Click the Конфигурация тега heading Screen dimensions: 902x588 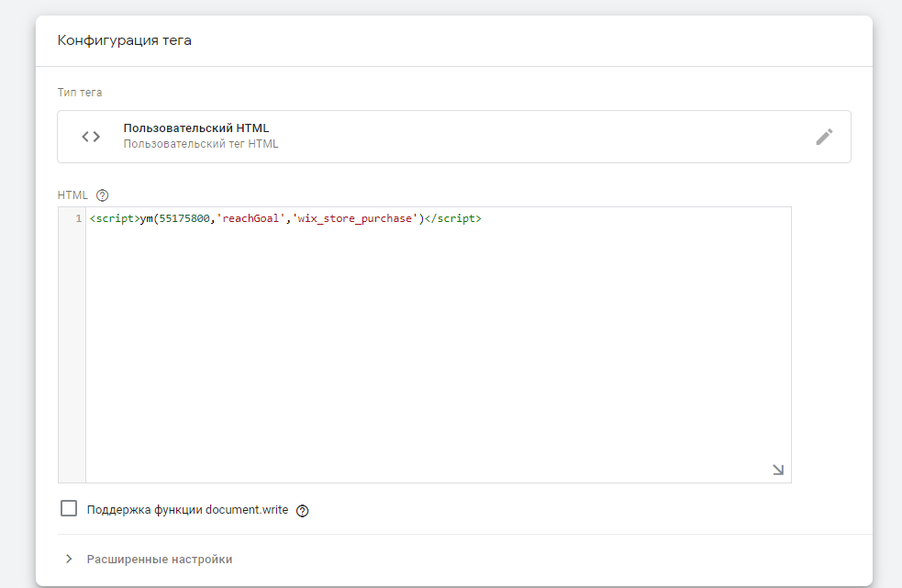point(124,41)
